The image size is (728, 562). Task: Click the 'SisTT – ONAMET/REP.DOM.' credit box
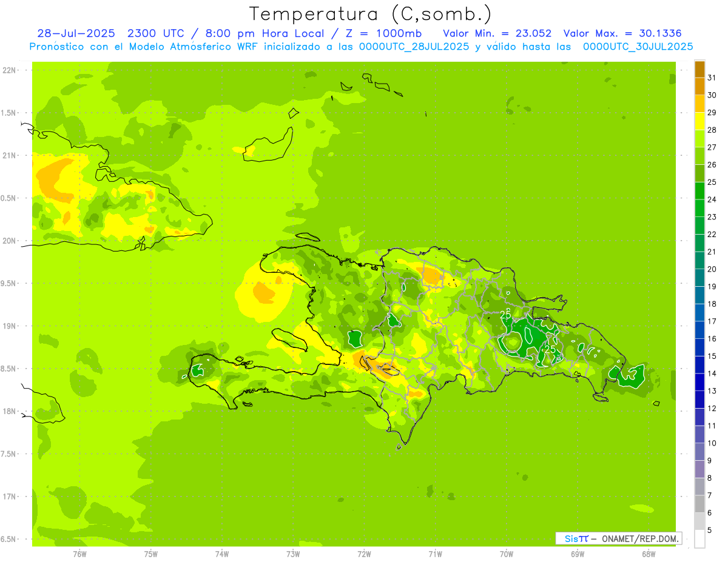[x=619, y=538]
